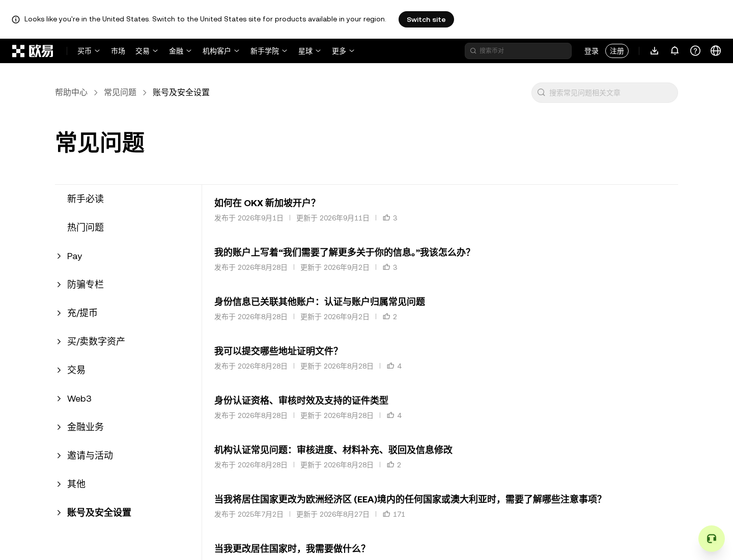Click 账号及安全设置 in the breadcrumb
This screenshot has width=733, height=560.
(181, 92)
